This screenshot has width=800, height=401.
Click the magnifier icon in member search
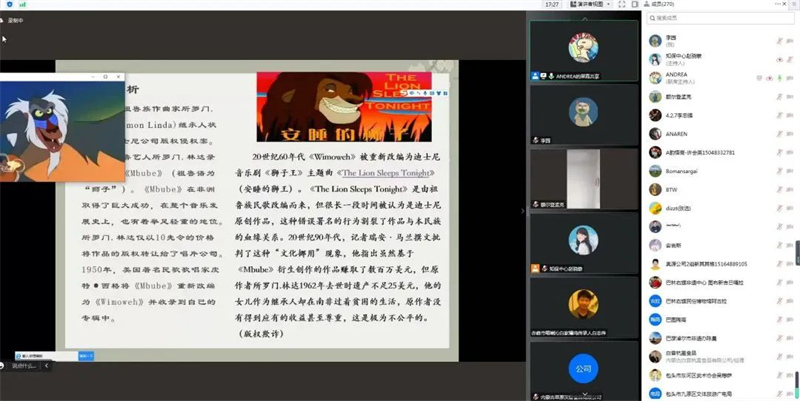coord(652,18)
